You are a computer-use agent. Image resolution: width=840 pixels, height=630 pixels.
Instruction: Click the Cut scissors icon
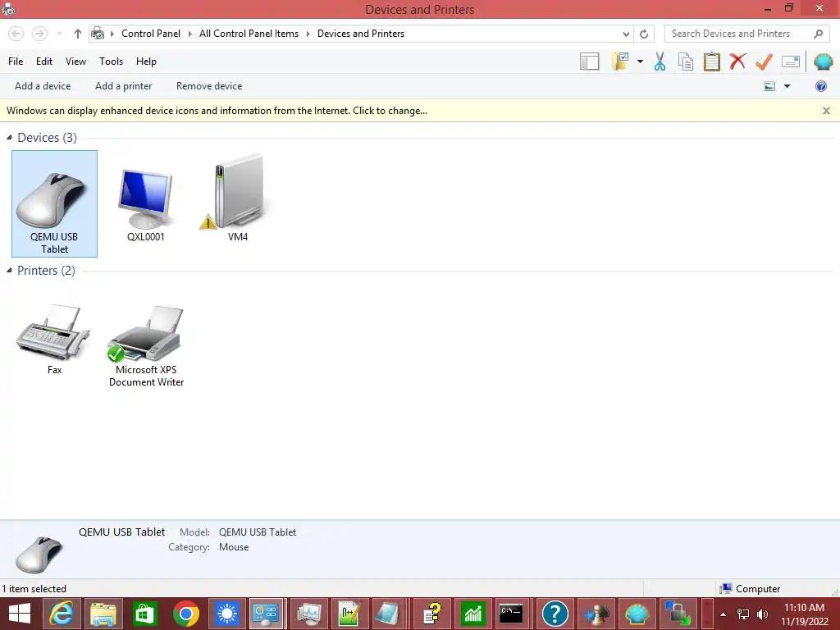660,62
